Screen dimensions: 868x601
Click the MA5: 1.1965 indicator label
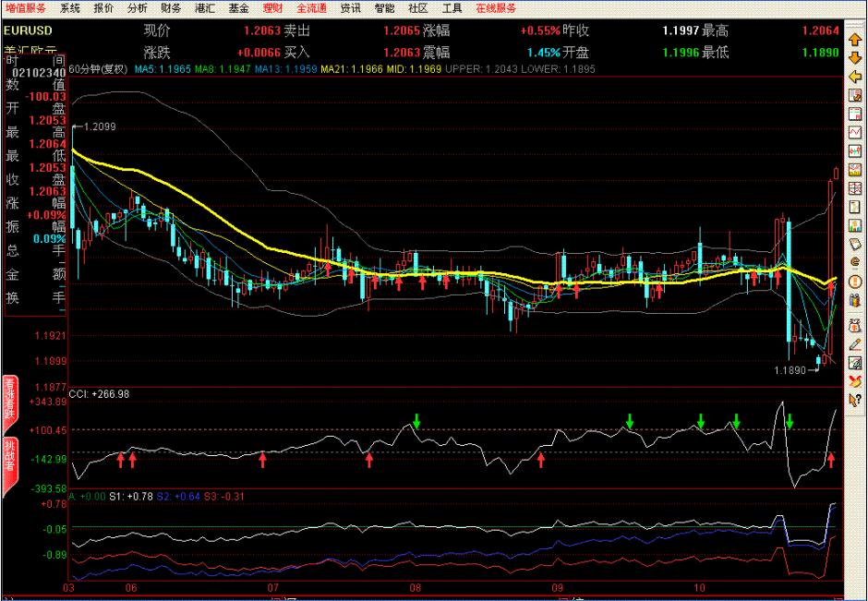coord(163,69)
